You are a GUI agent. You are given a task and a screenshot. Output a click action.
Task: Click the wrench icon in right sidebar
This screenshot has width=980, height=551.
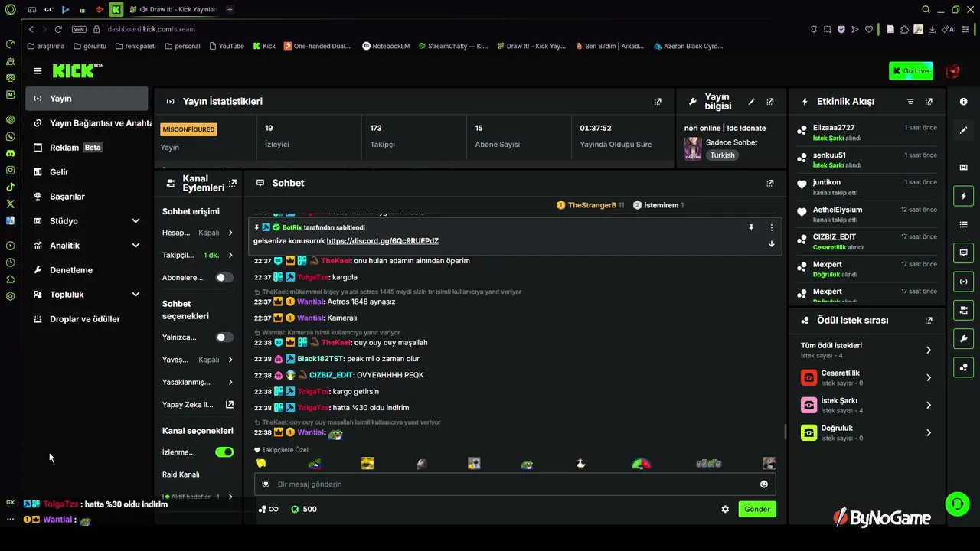[963, 338]
